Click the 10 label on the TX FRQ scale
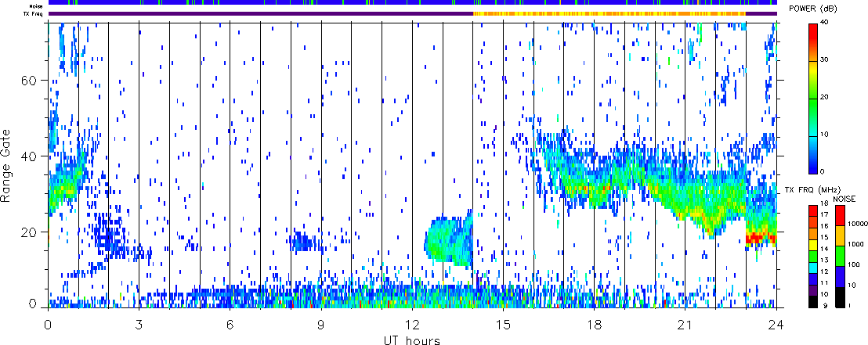The height and width of the screenshot is (345, 868). pos(825,294)
